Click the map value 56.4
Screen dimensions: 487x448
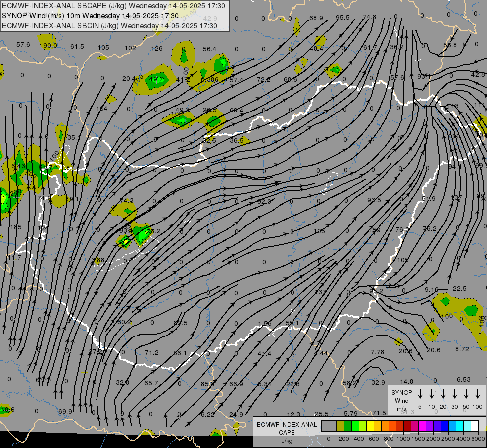[209, 49]
